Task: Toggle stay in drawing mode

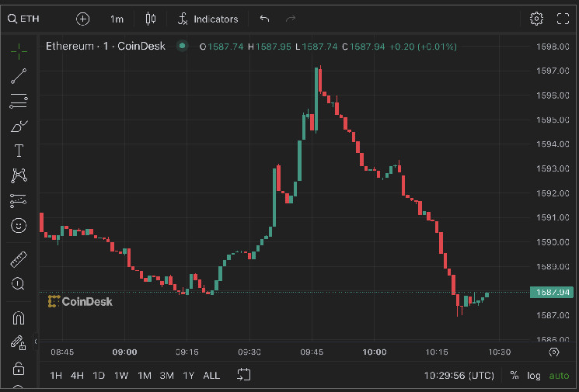Action: [x=18, y=342]
